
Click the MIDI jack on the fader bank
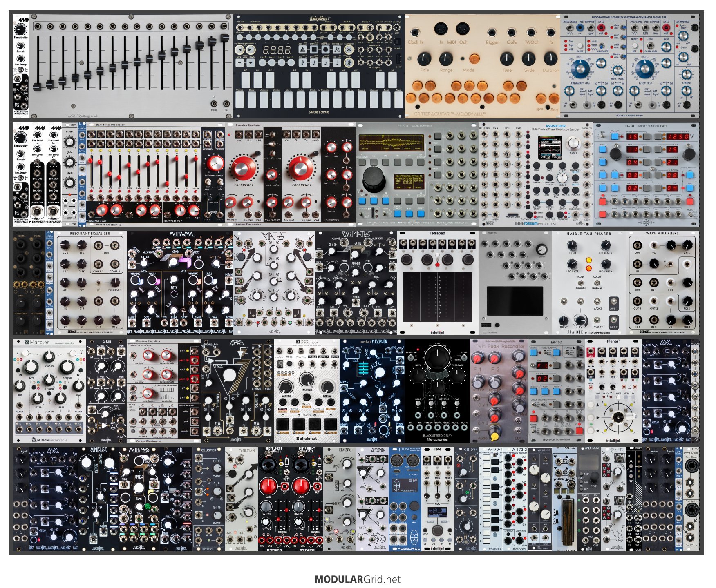tap(214, 104)
